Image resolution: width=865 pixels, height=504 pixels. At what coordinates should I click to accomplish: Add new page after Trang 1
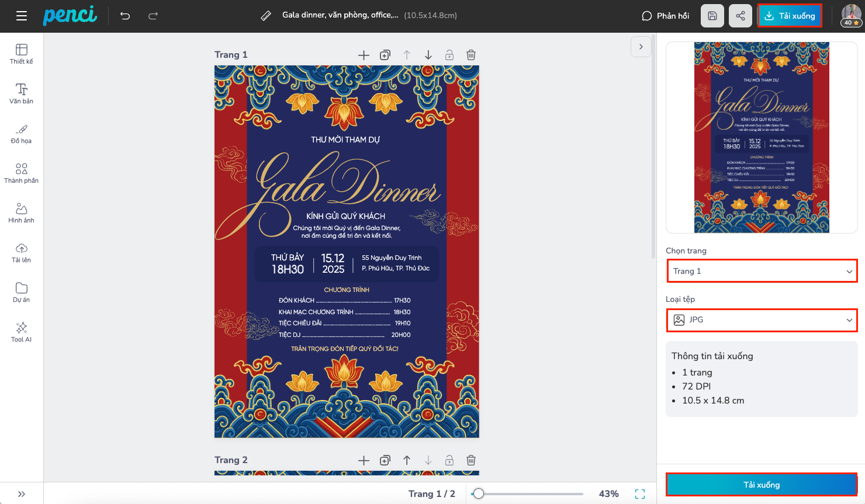click(x=364, y=55)
